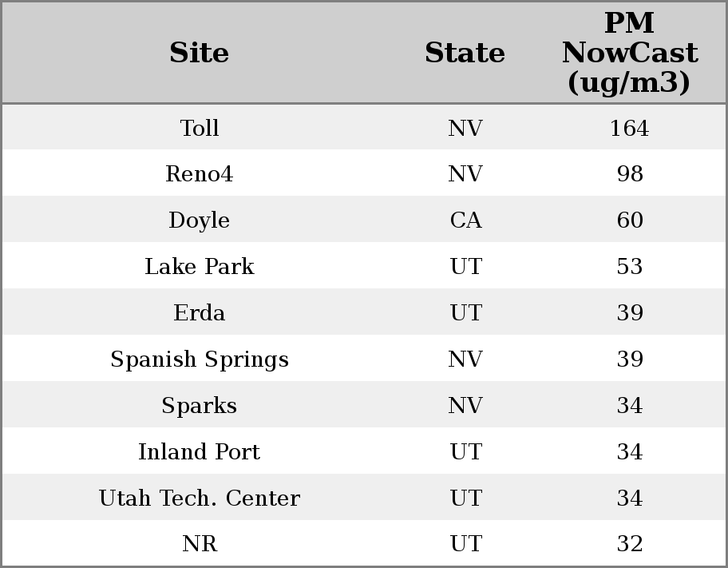Click the 164 NowCast value
Image resolution: width=728 pixels, height=568 pixels.
click(629, 128)
